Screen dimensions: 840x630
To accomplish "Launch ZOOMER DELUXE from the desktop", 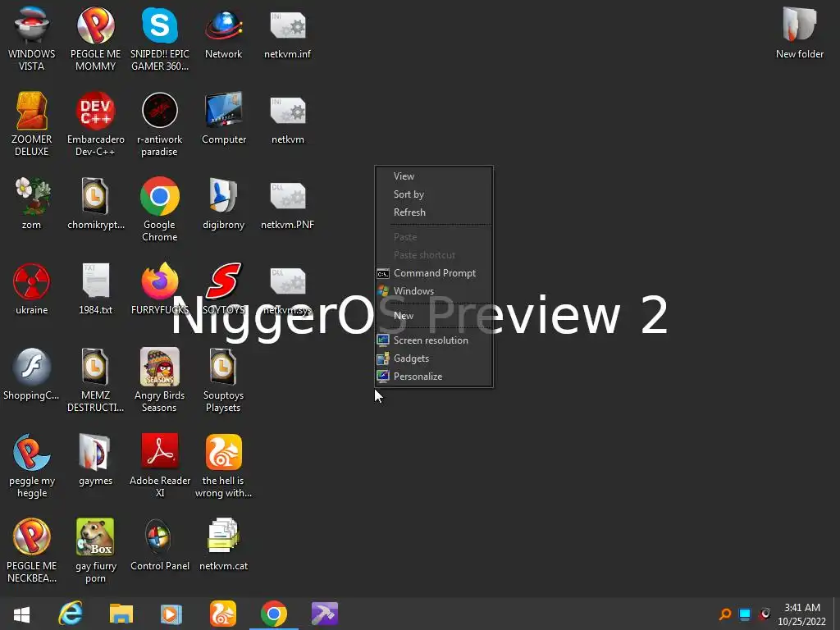I will tap(32, 125).
